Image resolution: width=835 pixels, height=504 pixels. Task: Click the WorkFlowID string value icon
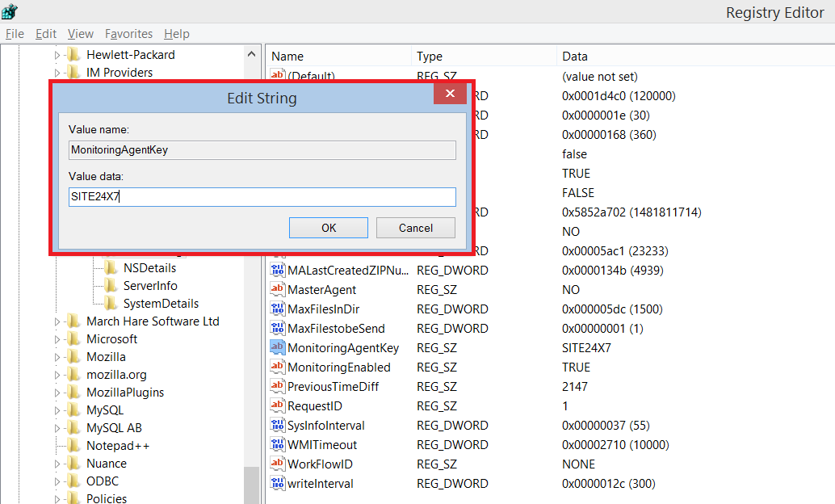click(x=278, y=464)
